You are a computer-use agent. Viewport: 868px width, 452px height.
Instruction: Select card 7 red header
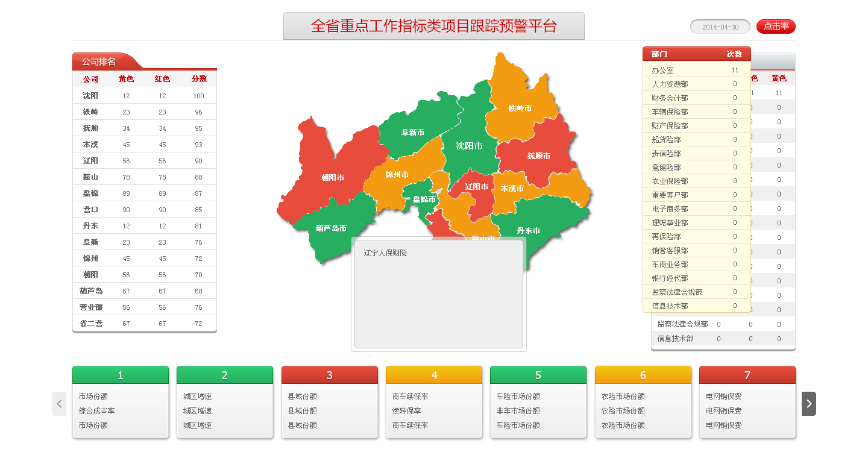[747, 375]
